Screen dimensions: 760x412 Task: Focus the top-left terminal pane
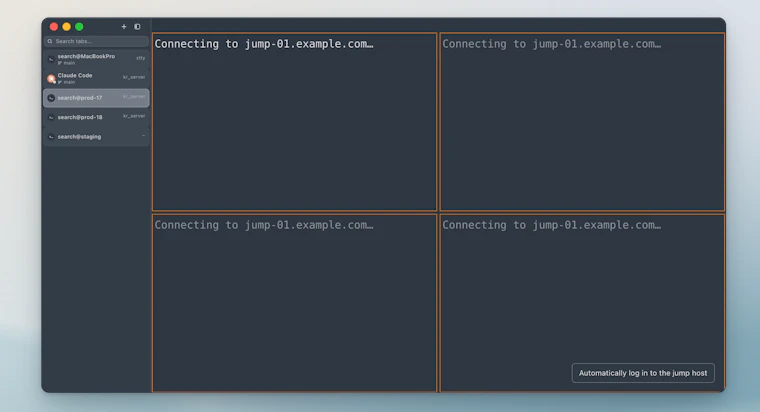(x=295, y=122)
